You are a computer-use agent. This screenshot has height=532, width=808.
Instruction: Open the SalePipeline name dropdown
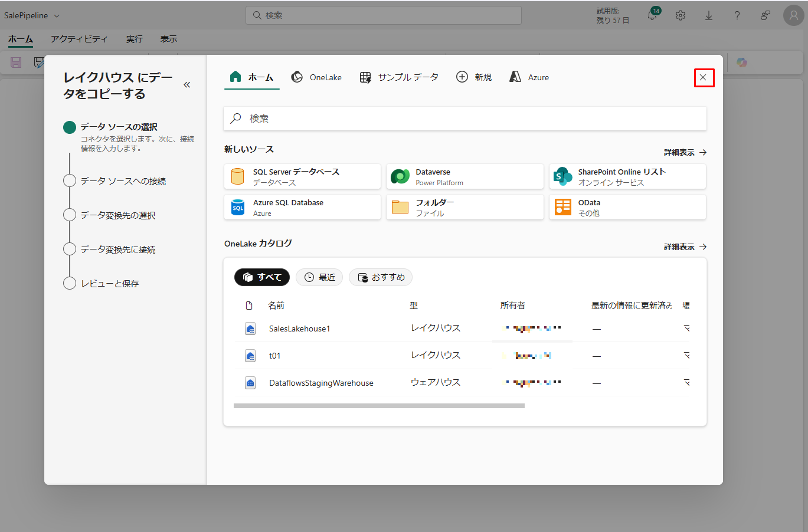click(32, 16)
